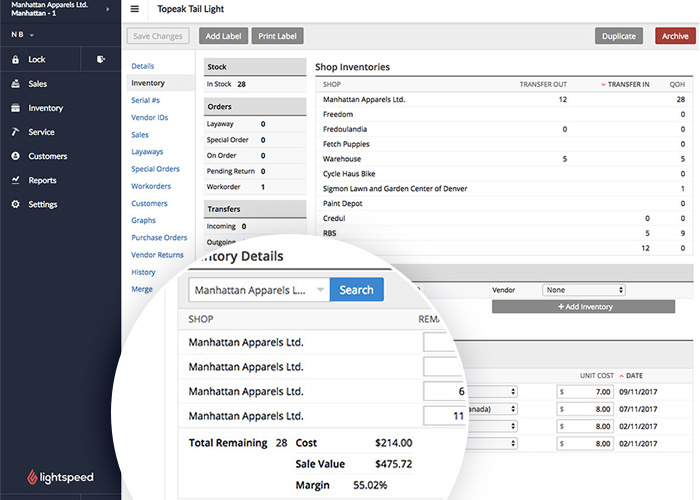Click the Paint Depot shop row

pos(504,204)
